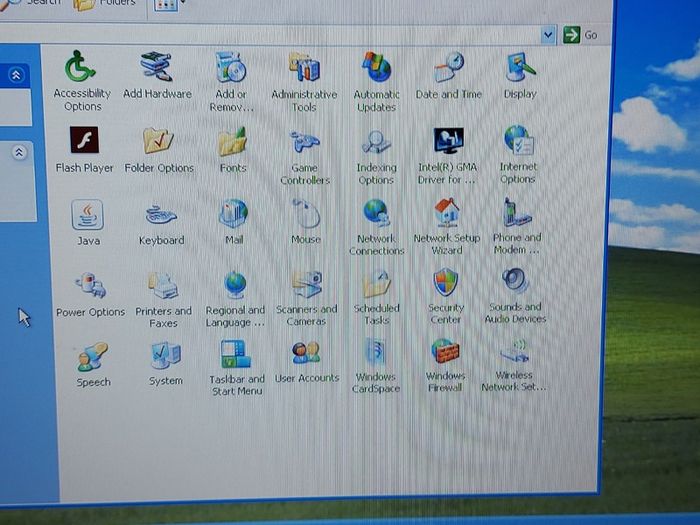Open Internet Options
This screenshot has height=525, width=700.
(518, 154)
